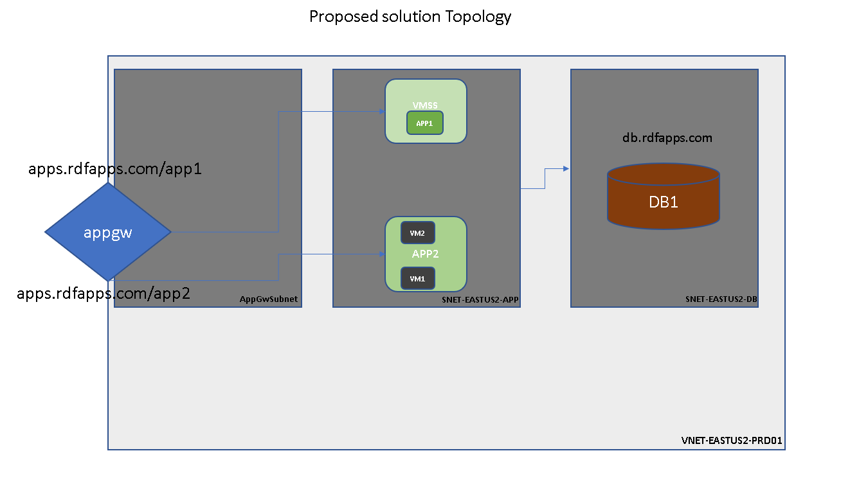Select the appgw diamond shape

point(107,232)
